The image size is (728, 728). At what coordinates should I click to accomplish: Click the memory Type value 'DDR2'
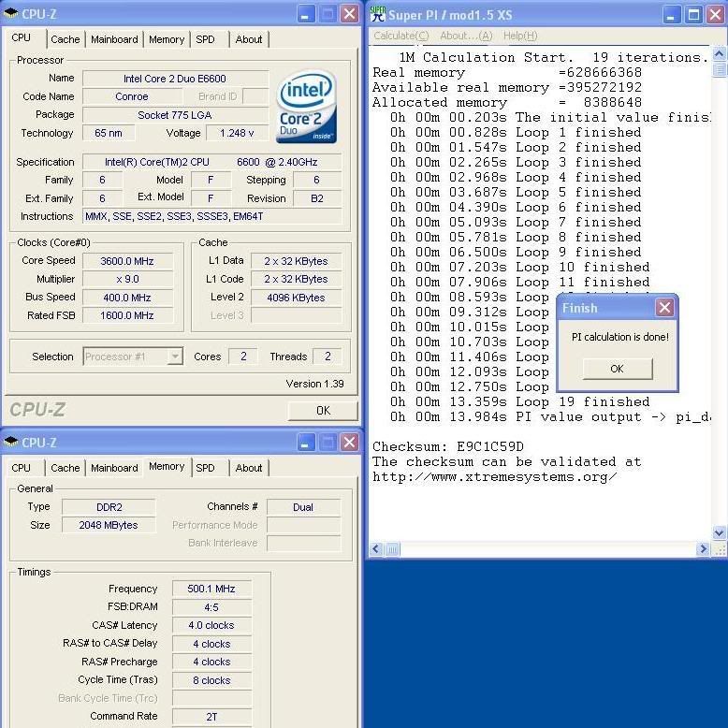click(x=109, y=507)
